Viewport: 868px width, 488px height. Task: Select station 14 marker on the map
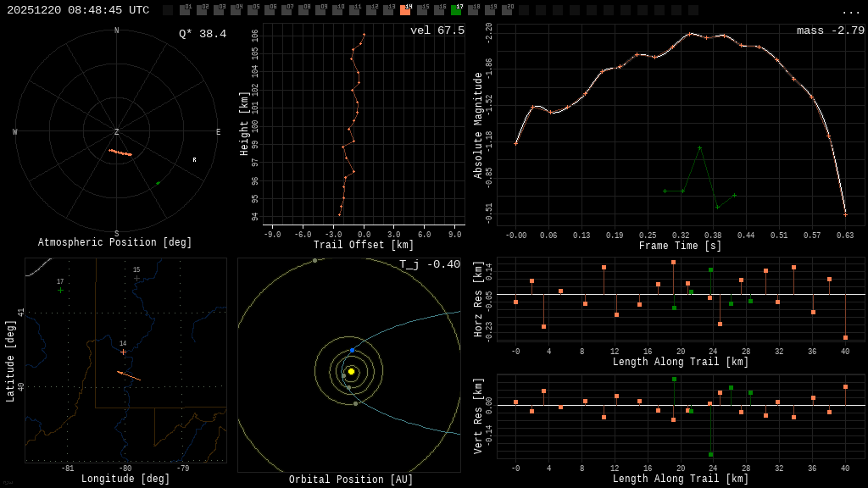[123, 352]
